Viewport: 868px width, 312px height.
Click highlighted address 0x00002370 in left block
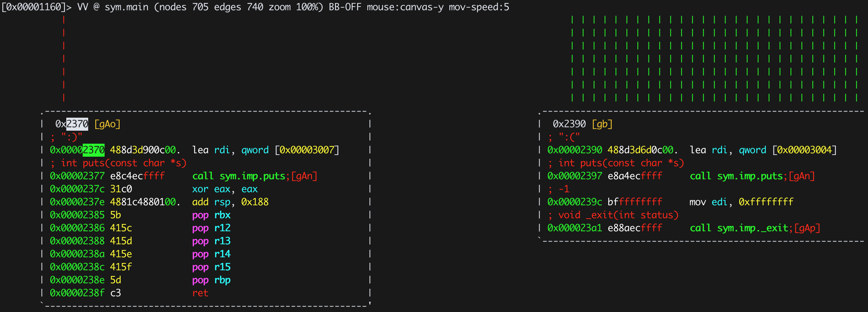point(77,150)
